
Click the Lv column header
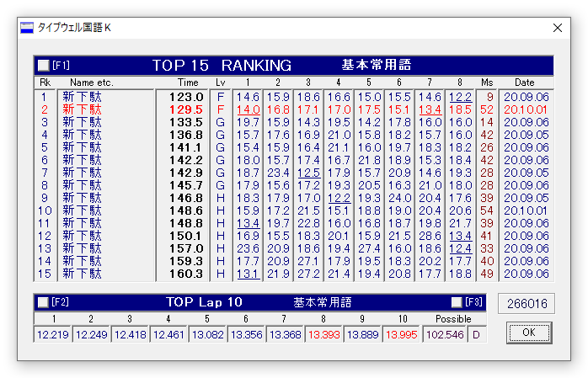pos(221,83)
